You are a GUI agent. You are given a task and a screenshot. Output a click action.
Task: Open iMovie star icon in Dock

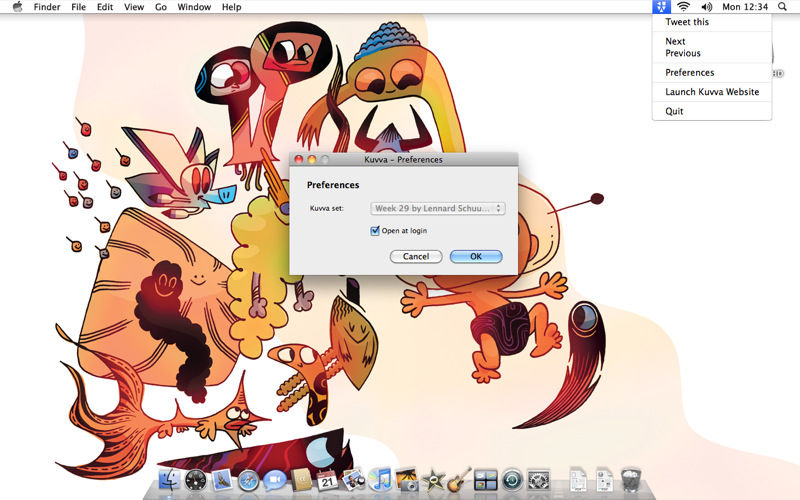(433, 481)
